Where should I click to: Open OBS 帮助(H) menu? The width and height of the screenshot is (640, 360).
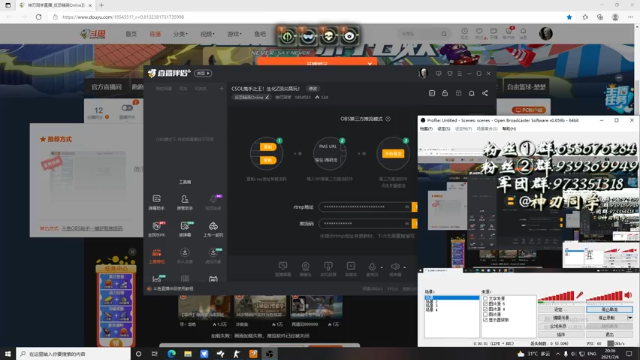[509, 129]
